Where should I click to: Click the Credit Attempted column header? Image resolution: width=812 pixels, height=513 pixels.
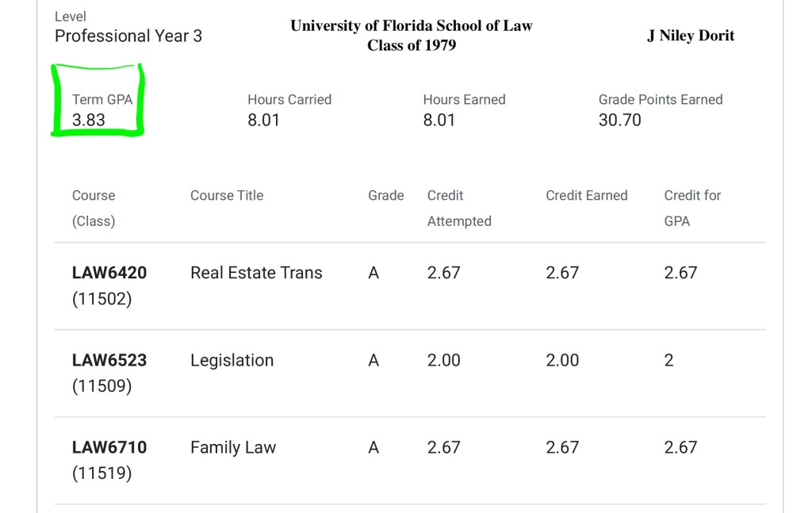pyautogui.click(x=459, y=208)
